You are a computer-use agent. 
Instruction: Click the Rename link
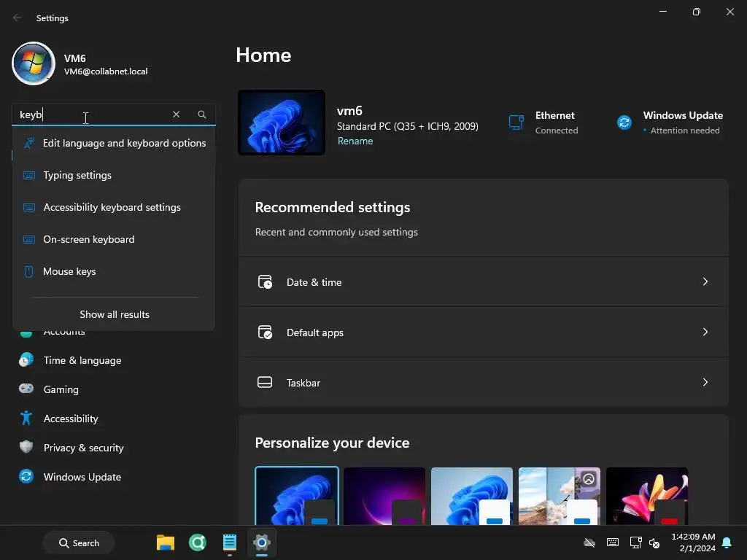point(355,141)
